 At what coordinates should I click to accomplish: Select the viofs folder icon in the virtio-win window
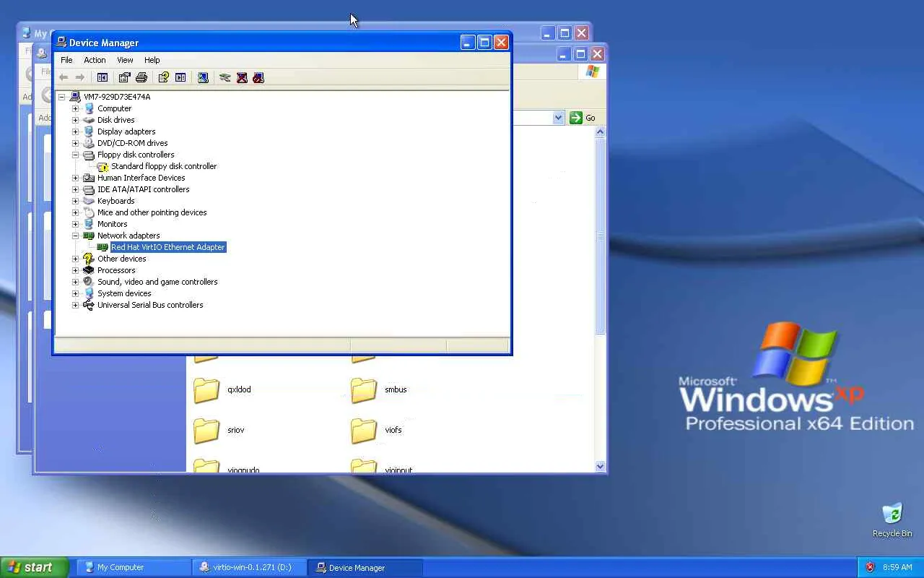pyautogui.click(x=364, y=430)
